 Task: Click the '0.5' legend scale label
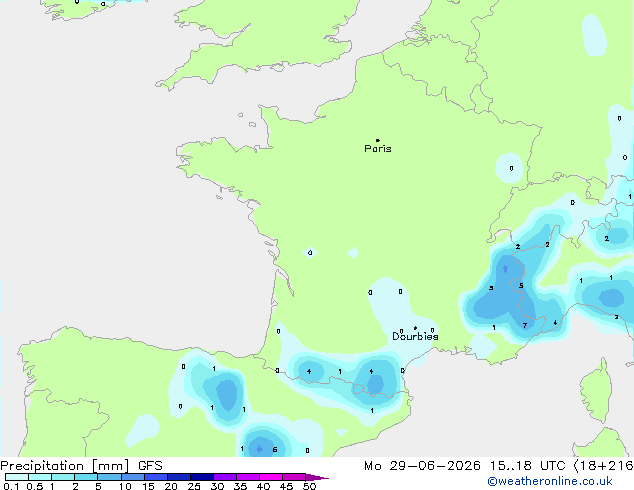[34, 486]
